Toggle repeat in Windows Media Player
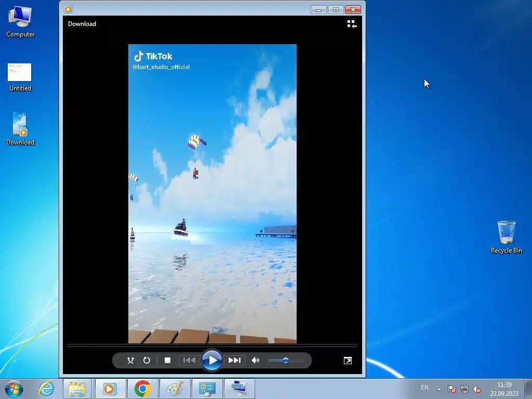 pos(147,361)
